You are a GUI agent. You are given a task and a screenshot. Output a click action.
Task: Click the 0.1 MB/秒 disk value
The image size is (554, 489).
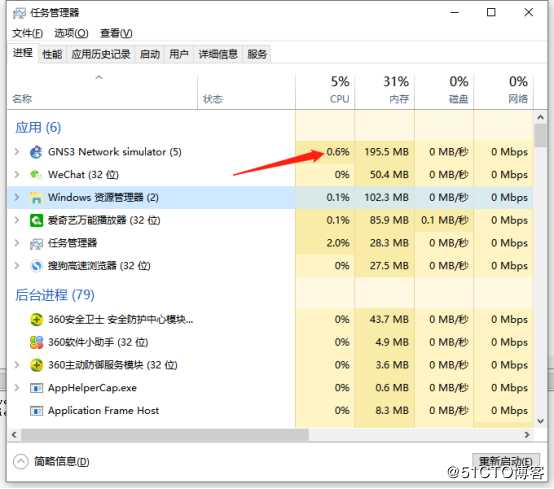tap(445, 220)
